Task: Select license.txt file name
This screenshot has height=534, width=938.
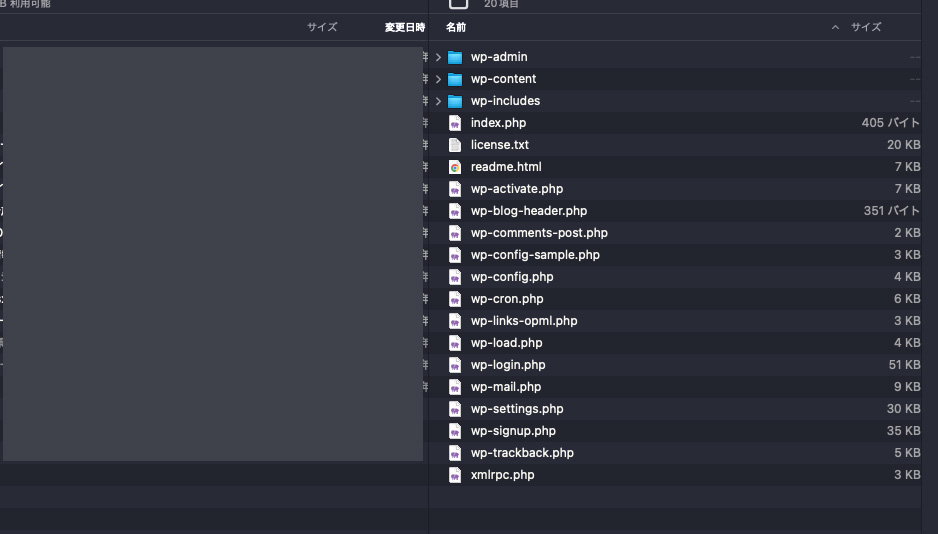Action: 500,145
